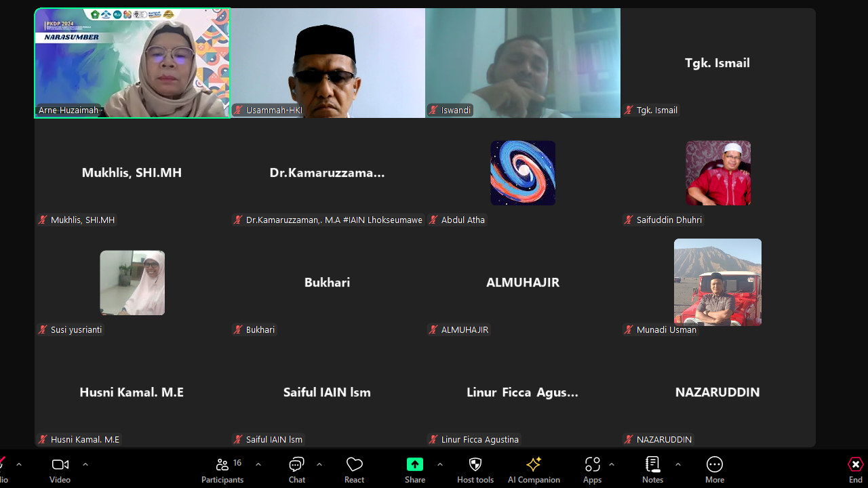
Task: Click muted mic icon beside ALMUHAJIR label
Action: pyautogui.click(x=433, y=329)
